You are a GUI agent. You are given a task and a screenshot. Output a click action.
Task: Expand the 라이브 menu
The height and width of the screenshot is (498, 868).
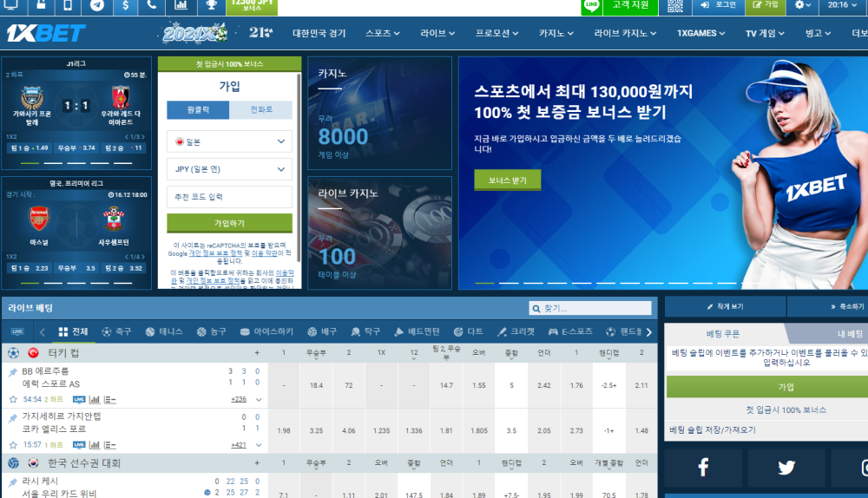(x=437, y=33)
